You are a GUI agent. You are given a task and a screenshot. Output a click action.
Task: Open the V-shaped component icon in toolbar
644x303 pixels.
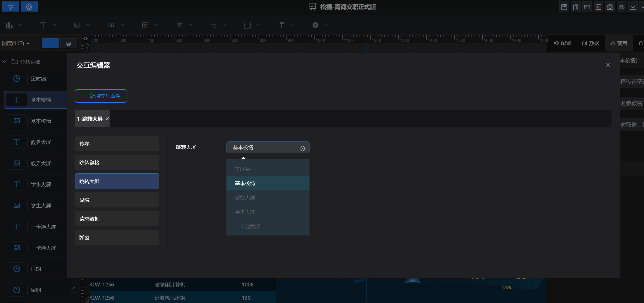click(x=179, y=25)
